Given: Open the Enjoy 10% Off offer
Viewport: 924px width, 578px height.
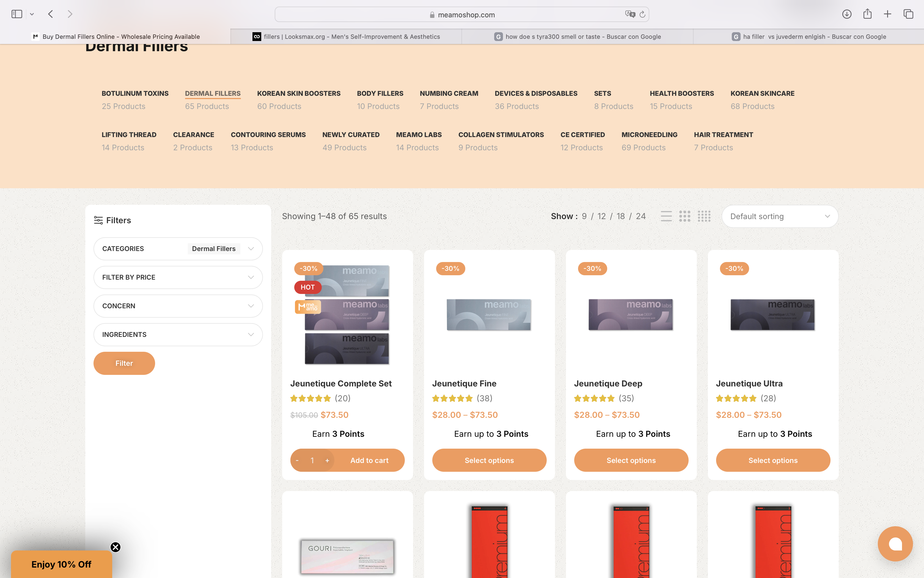Looking at the screenshot, I should [x=62, y=564].
